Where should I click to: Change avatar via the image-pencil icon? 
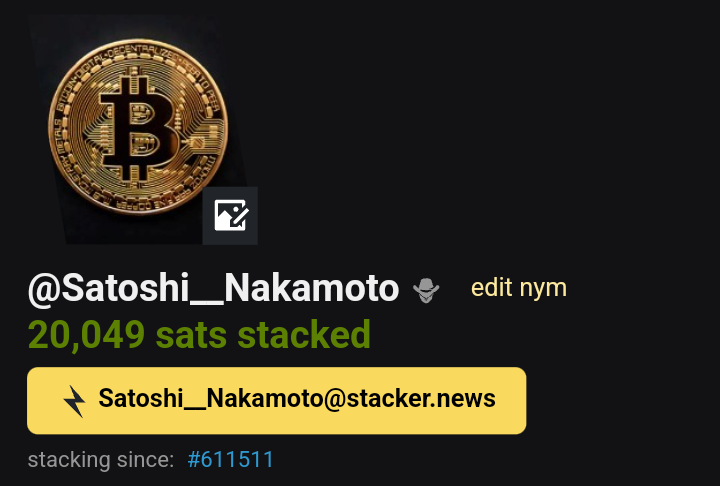point(230,215)
